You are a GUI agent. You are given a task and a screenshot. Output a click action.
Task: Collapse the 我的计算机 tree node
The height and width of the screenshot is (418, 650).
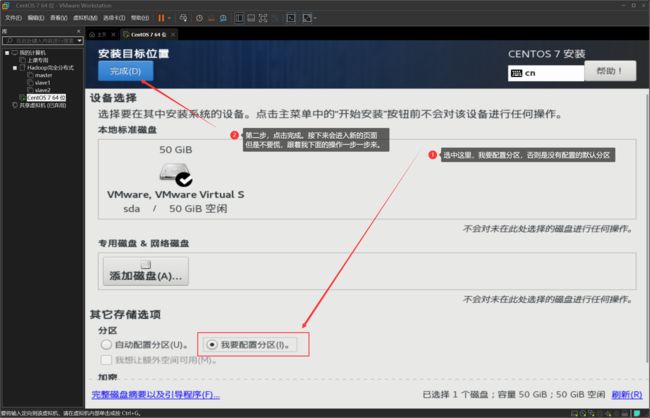coord(7,53)
